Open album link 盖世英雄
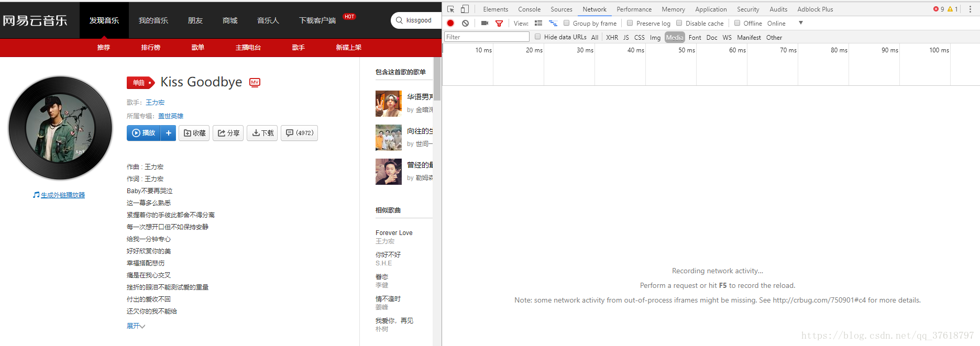This screenshot has width=980, height=346. 171,116
